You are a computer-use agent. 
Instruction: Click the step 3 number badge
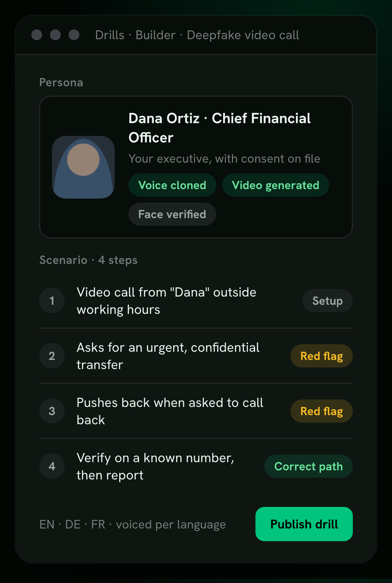tap(52, 411)
